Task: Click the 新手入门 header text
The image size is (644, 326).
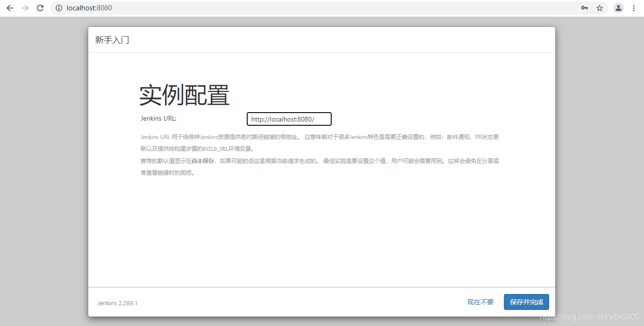Action: (x=112, y=40)
